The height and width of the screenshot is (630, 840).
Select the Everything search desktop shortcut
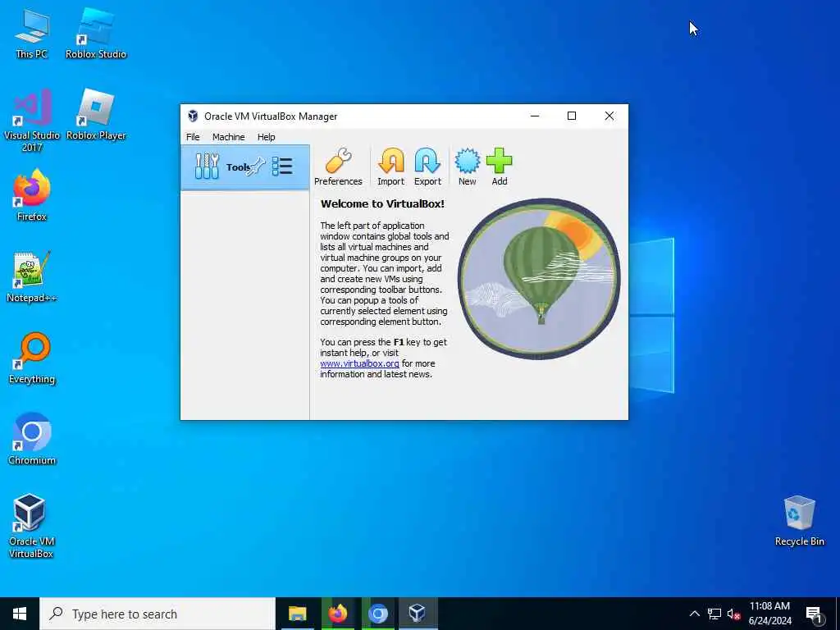[32, 358]
